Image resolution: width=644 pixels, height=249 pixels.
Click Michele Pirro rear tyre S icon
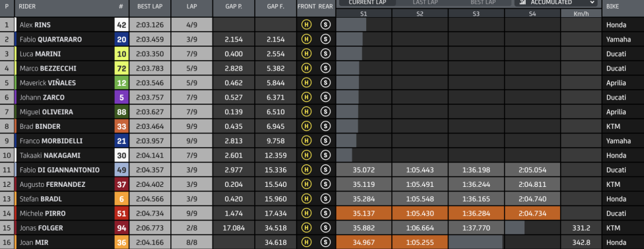pos(326,213)
